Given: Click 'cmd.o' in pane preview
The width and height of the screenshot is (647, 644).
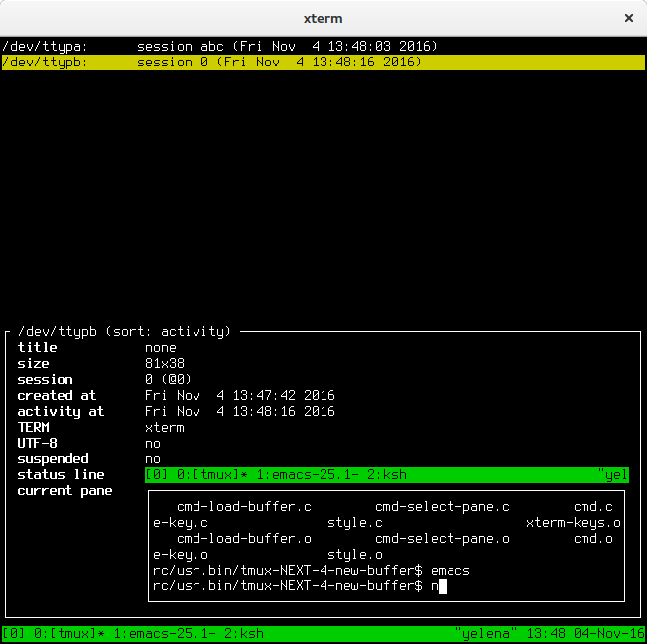Looking at the screenshot, I should (593, 539).
